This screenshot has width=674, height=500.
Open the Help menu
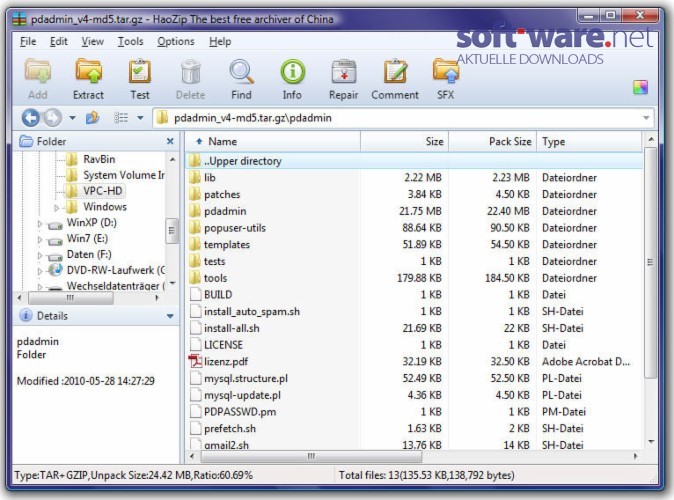220,41
